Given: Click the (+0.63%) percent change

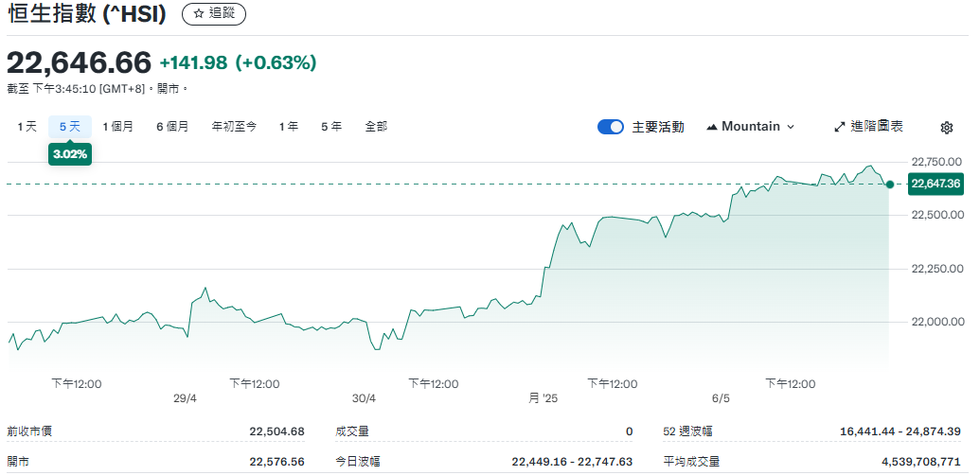Looking at the screenshot, I should (x=276, y=63).
